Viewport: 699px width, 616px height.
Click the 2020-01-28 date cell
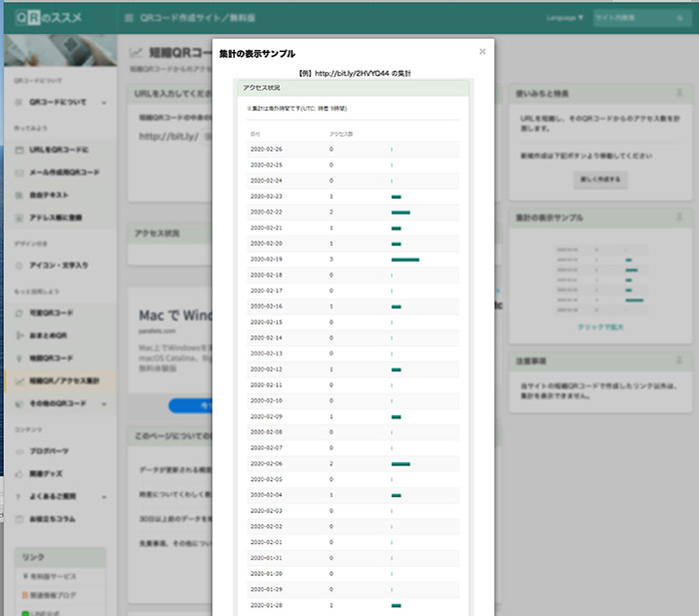click(x=267, y=605)
